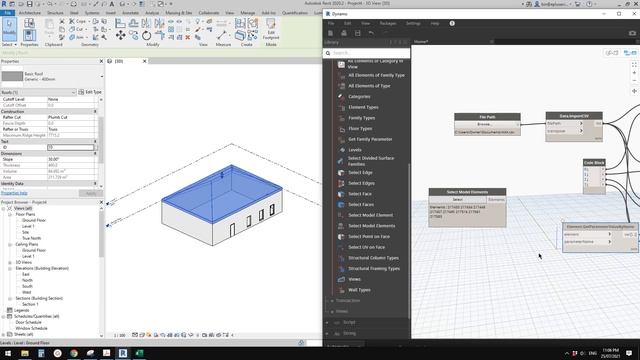
Task: Select Section 1 in Project Browser
Action: (x=30, y=304)
